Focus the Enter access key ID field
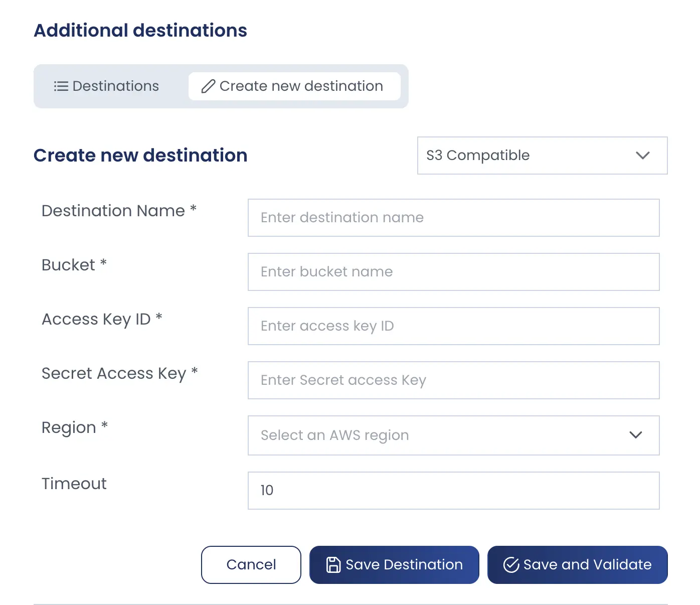The height and width of the screenshot is (605, 700). (453, 326)
